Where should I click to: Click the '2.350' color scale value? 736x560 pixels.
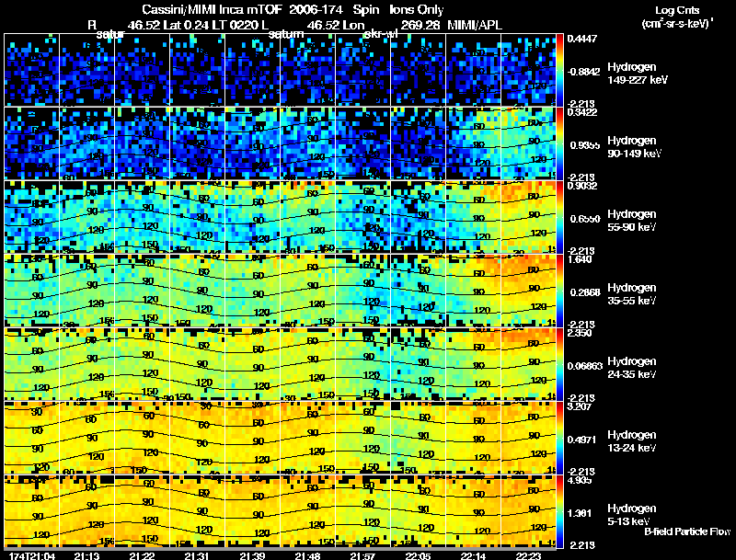tap(580, 333)
